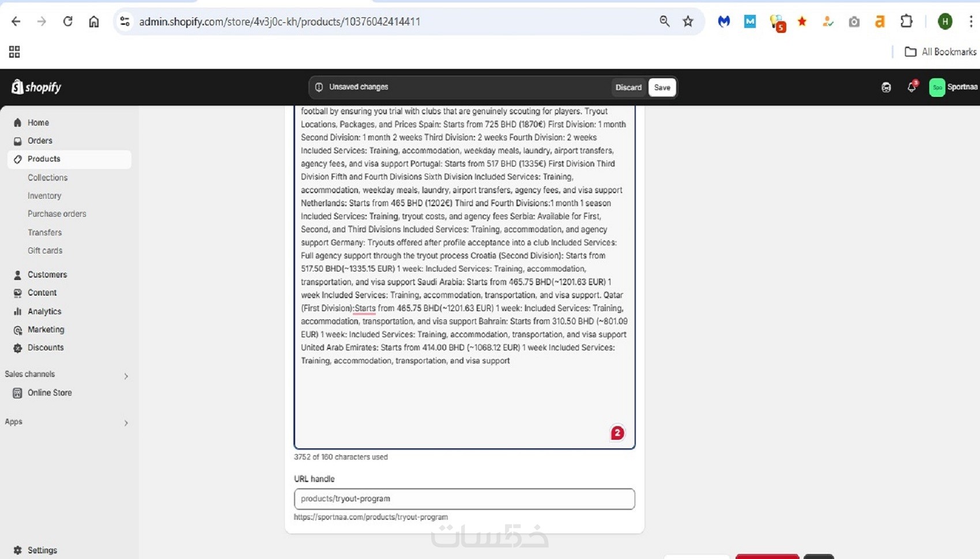Open the Malwarebytes extension icon

tap(724, 21)
